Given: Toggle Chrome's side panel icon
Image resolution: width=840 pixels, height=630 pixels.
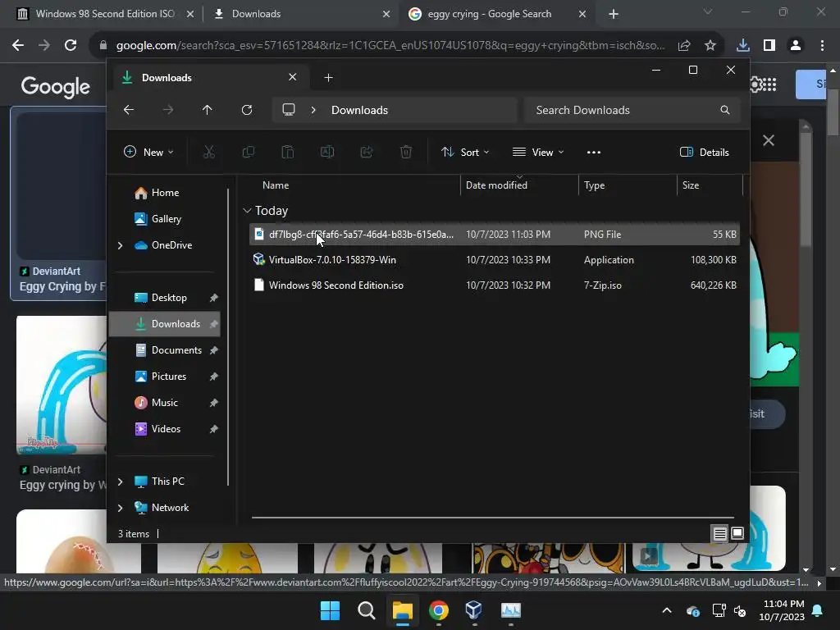Looking at the screenshot, I should 769,46.
